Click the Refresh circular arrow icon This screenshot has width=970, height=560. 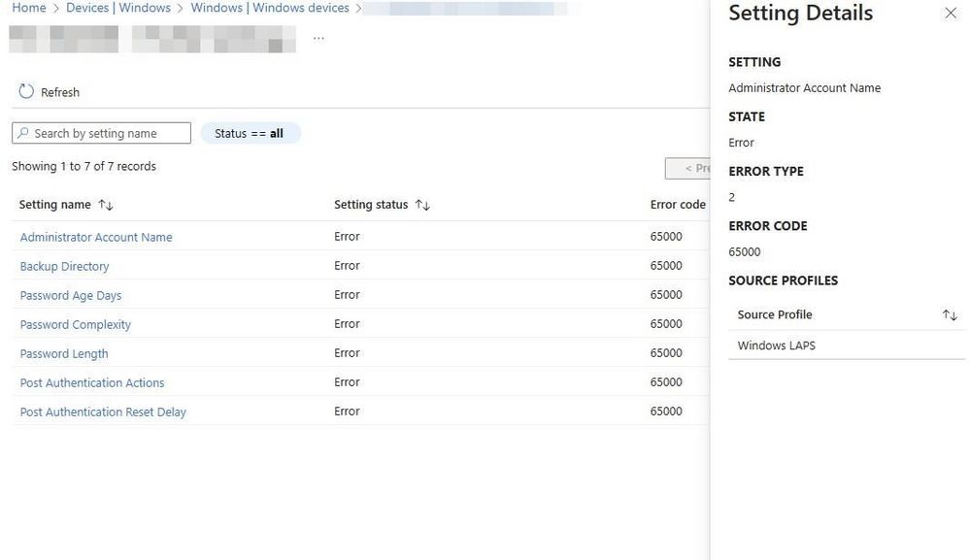26,91
